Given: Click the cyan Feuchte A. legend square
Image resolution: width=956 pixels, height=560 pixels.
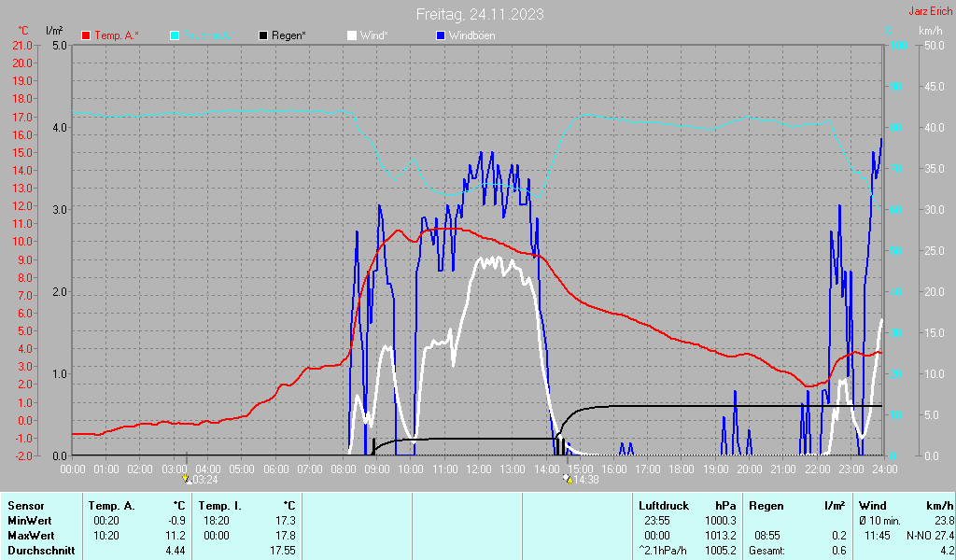Looking at the screenshot, I should [175, 35].
